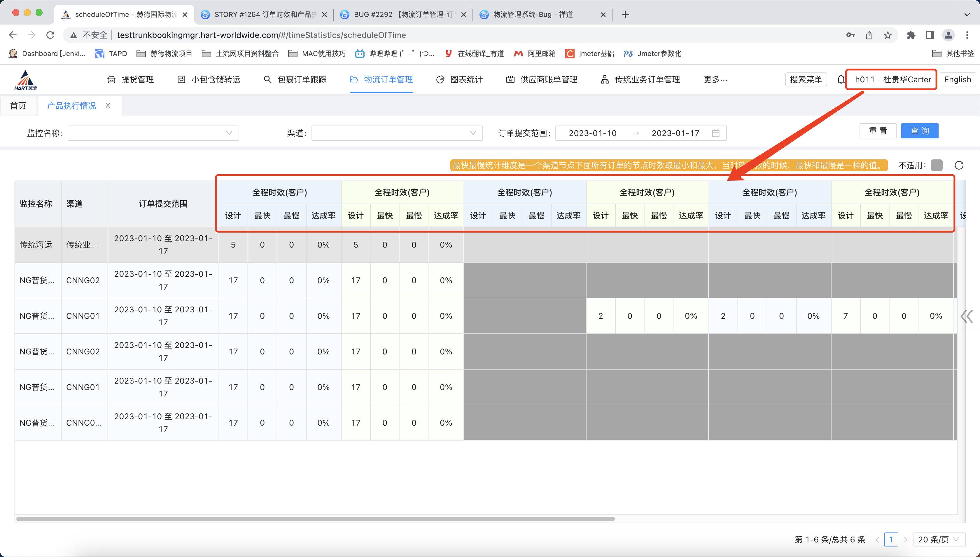Click the 查询 button

919,131
